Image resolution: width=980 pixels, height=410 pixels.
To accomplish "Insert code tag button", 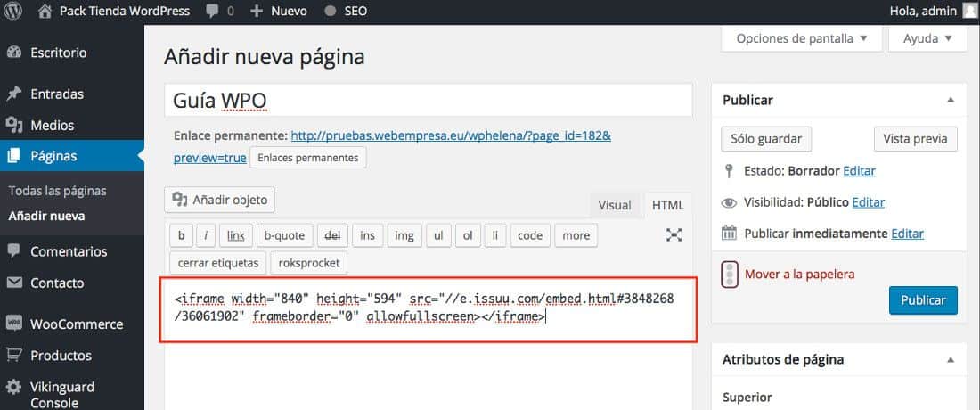I will 530,235.
